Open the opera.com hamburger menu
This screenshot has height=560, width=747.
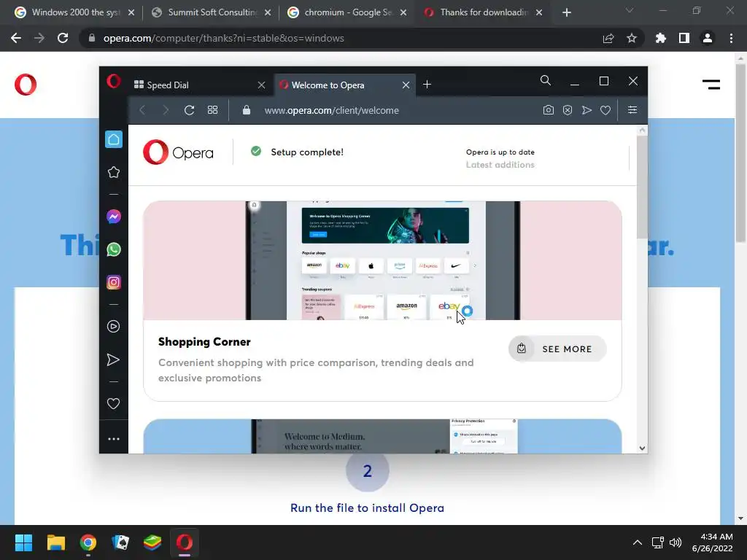coord(711,85)
